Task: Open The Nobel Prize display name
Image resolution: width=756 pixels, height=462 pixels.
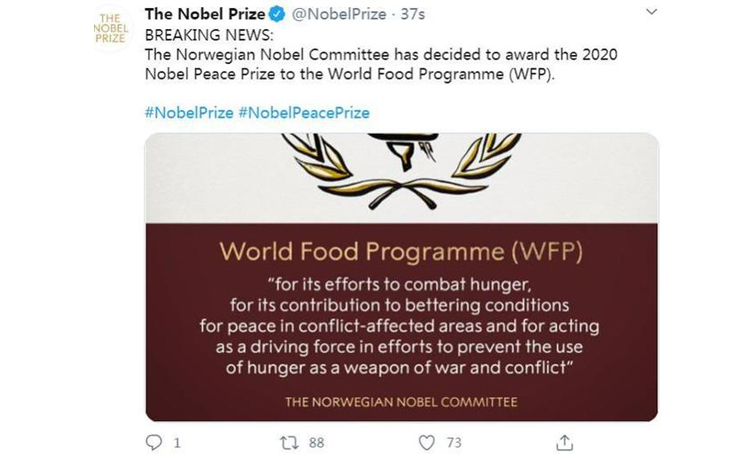Action: (x=206, y=14)
